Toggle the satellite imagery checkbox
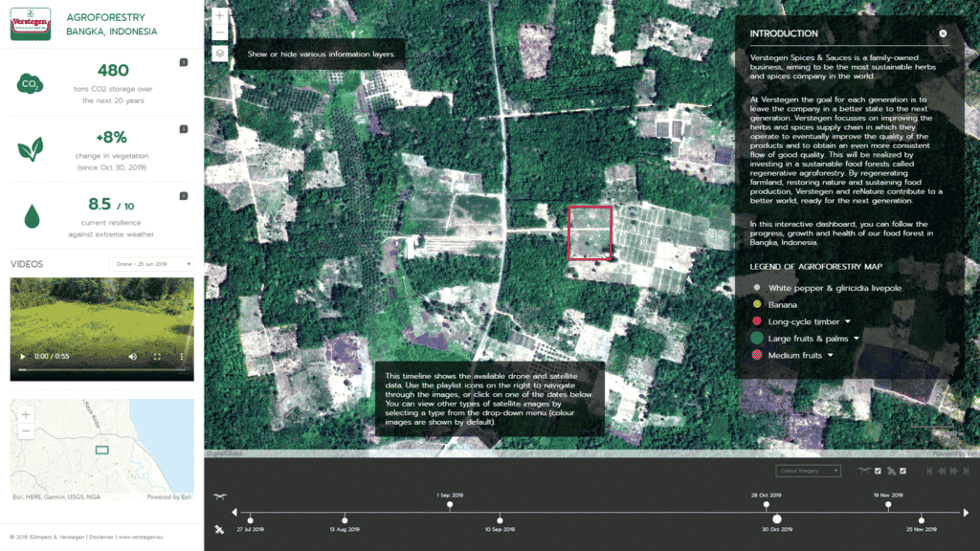The height and width of the screenshot is (551, 980). click(902, 471)
